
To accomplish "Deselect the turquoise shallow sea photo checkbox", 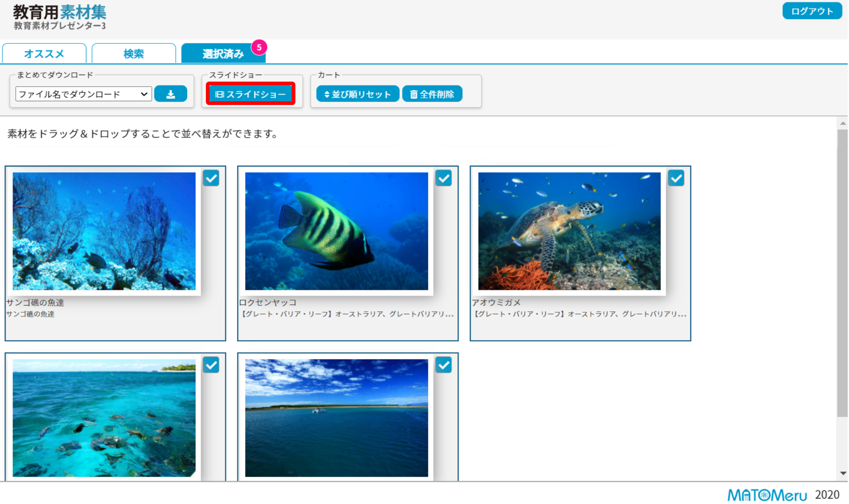I will click(211, 364).
